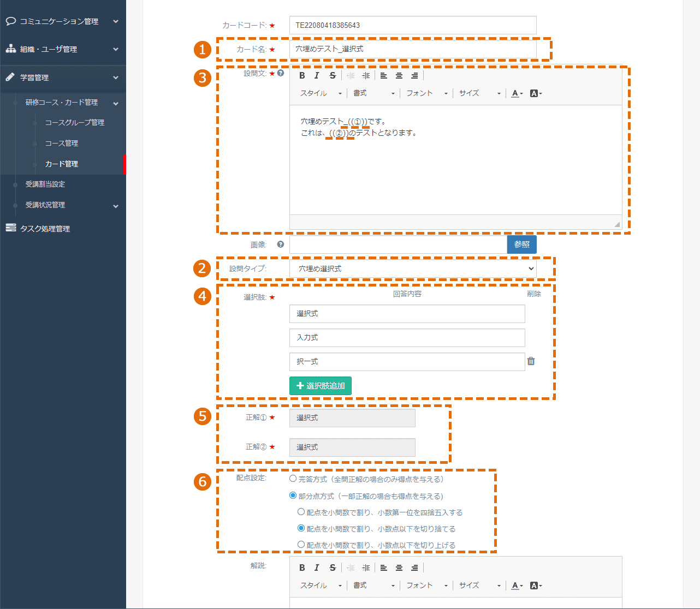Click the 選択肢追加 button
This screenshot has height=609, width=700.
tap(321, 386)
